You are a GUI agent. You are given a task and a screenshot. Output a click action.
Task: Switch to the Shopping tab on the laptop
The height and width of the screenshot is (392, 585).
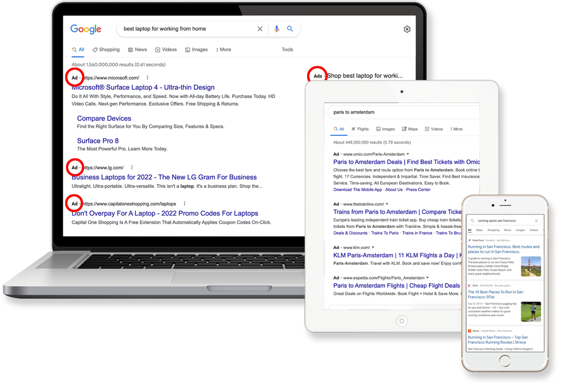tap(106, 50)
